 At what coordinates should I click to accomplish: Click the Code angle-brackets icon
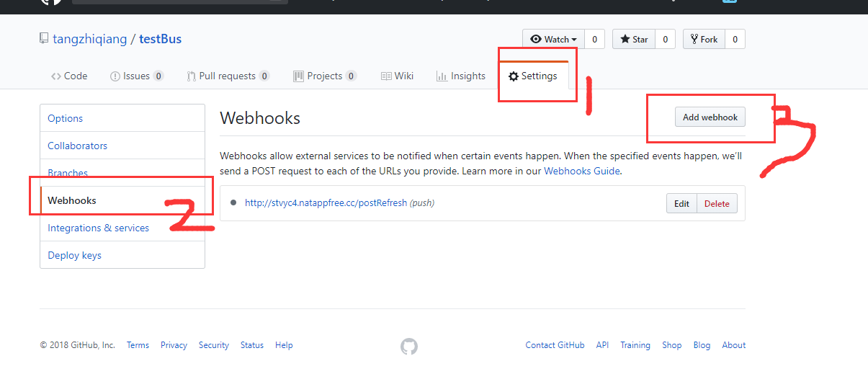pos(56,76)
